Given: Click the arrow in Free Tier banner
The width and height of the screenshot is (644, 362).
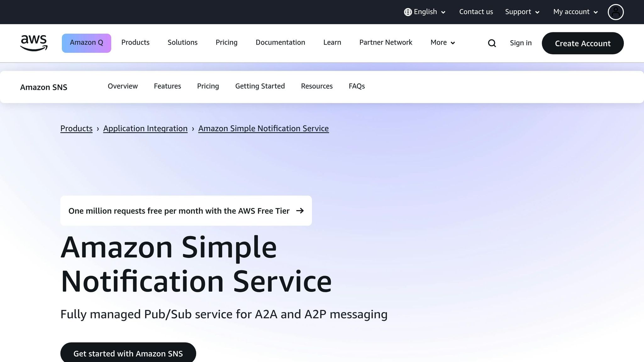Looking at the screenshot, I should pyautogui.click(x=300, y=211).
